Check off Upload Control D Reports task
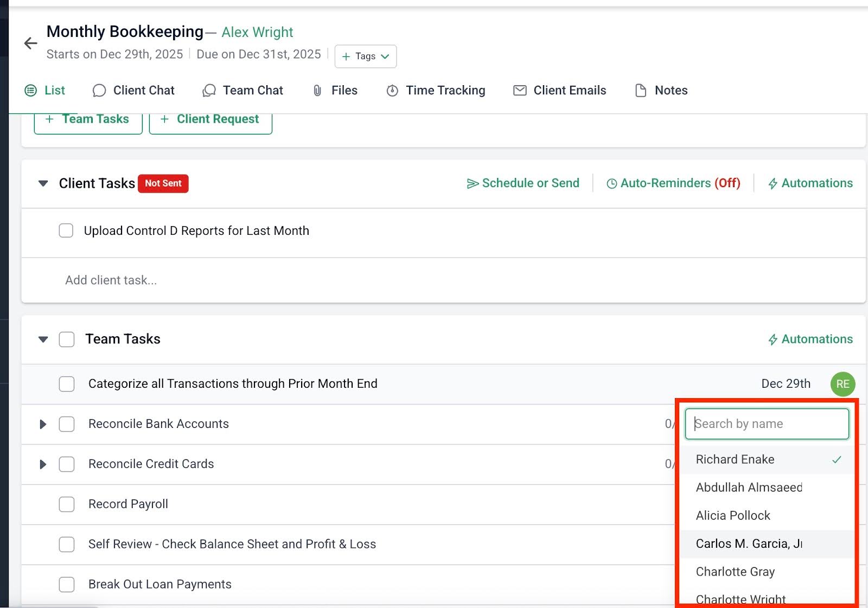Screen dimensions: 868x608 coord(66,231)
